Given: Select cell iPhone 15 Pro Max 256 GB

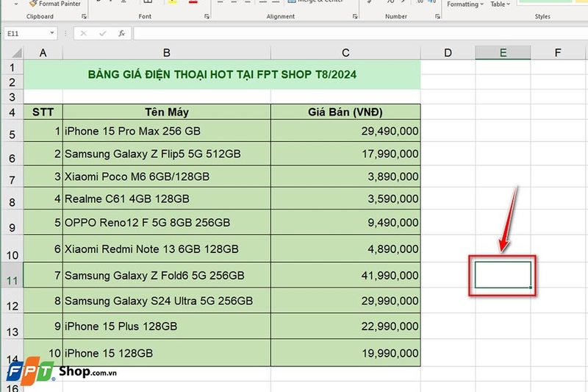Looking at the screenshot, I should click(167, 131).
